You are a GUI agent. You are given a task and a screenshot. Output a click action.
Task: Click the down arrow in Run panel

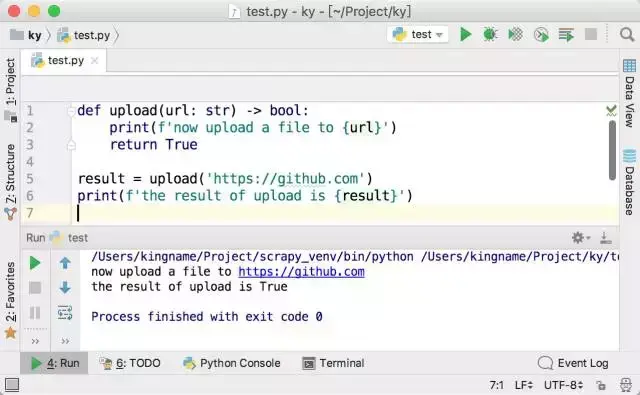coord(65,288)
